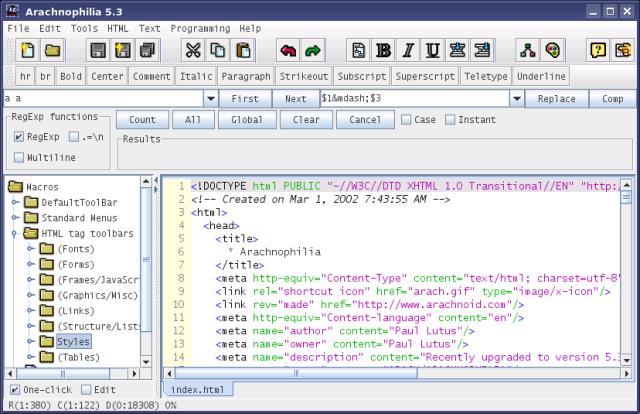Enable the Instant checkbox

[450, 120]
